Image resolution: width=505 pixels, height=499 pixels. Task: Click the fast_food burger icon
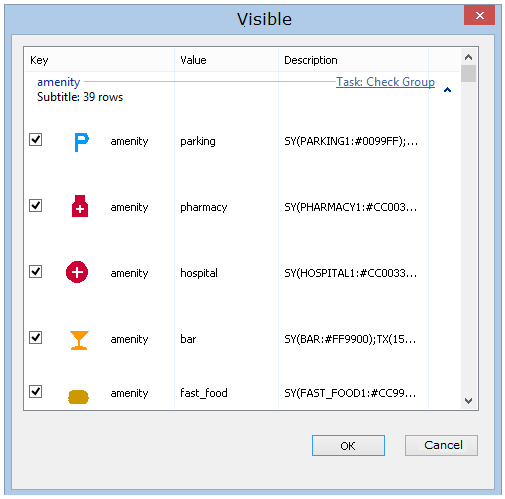pos(78,397)
